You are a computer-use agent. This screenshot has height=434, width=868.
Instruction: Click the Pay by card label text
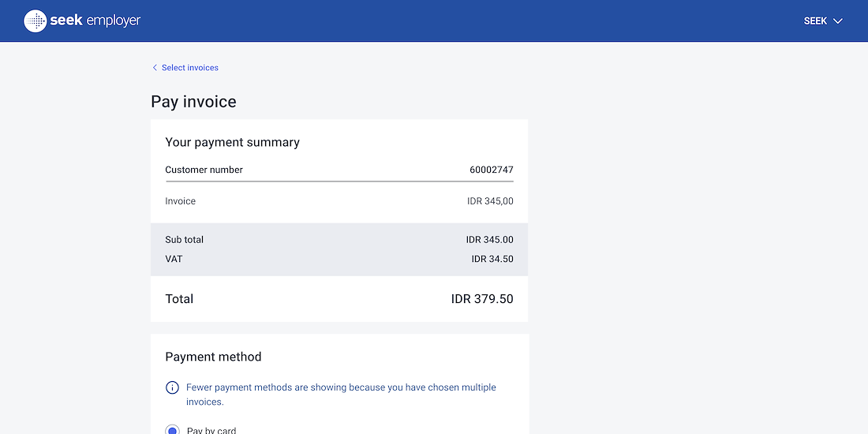coord(211,430)
